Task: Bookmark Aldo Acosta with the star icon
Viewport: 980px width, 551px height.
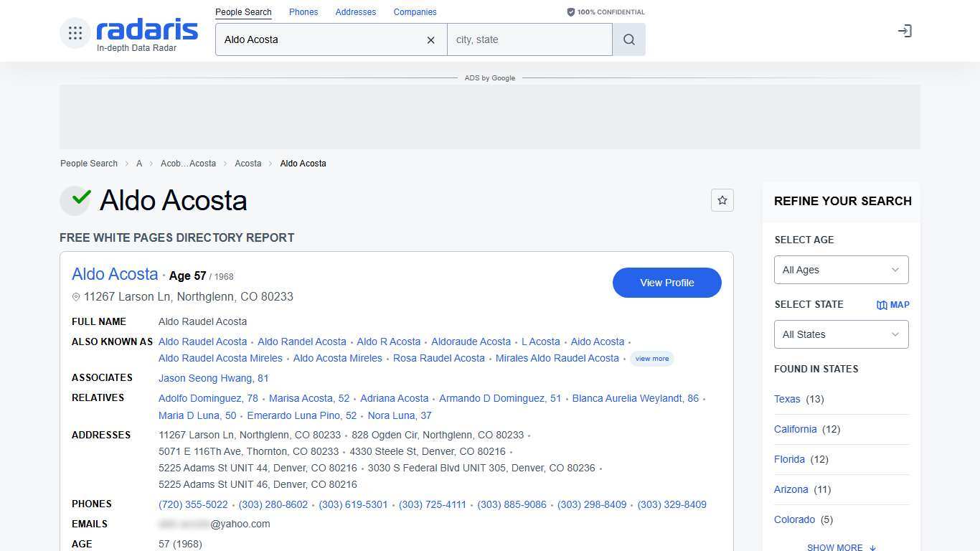Action: [x=722, y=201]
